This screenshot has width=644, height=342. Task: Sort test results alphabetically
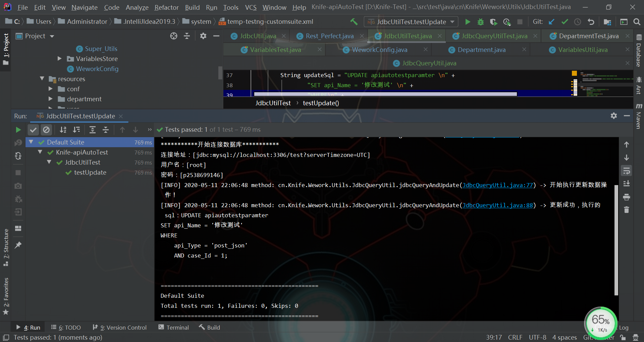63,130
